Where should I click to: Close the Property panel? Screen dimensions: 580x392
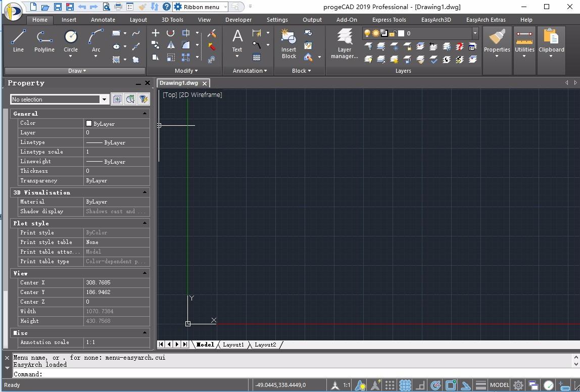tap(147, 83)
